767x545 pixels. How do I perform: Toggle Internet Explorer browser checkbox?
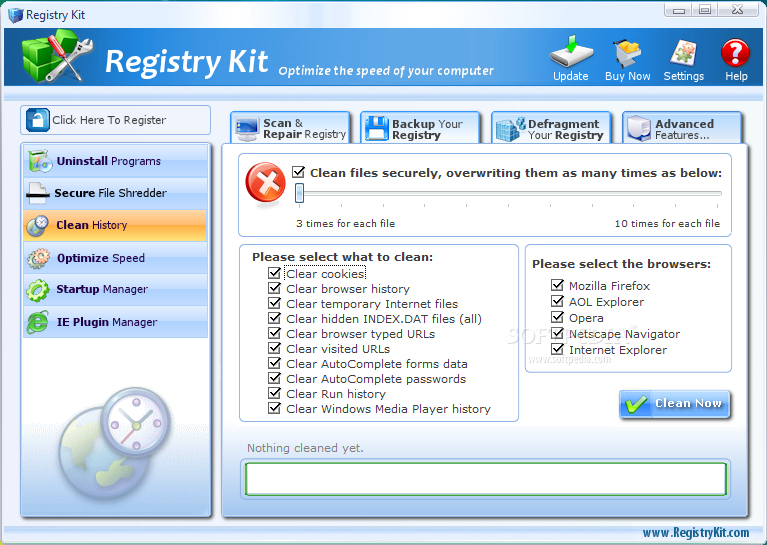click(557, 349)
